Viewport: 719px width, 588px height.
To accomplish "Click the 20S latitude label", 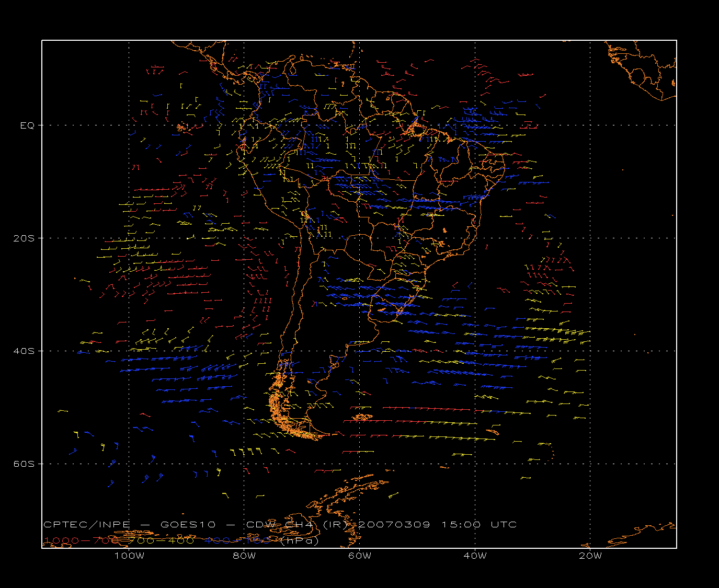I will pos(24,238).
